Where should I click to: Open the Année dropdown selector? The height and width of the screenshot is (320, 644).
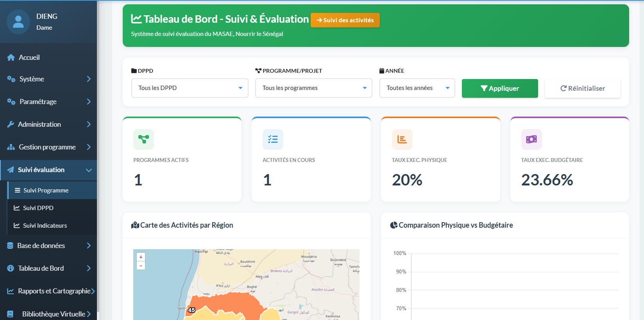(x=417, y=88)
